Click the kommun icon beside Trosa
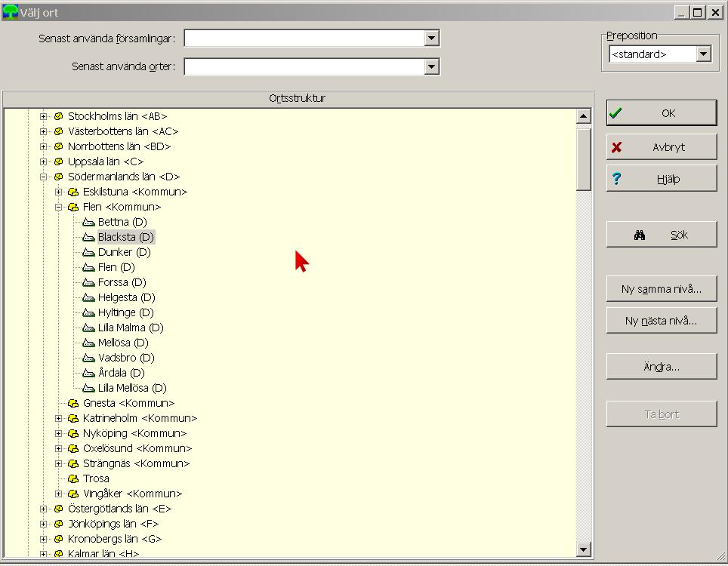The image size is (728, 566). tap(73, 478)
